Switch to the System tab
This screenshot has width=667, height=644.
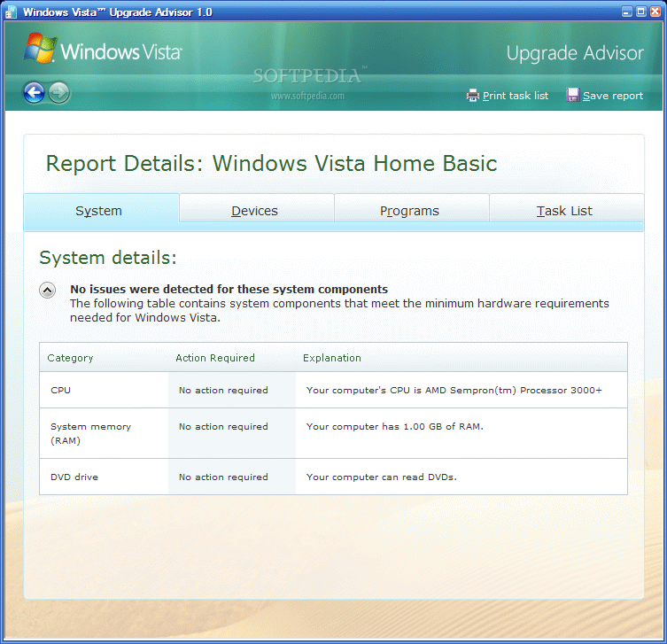[101, 212]
